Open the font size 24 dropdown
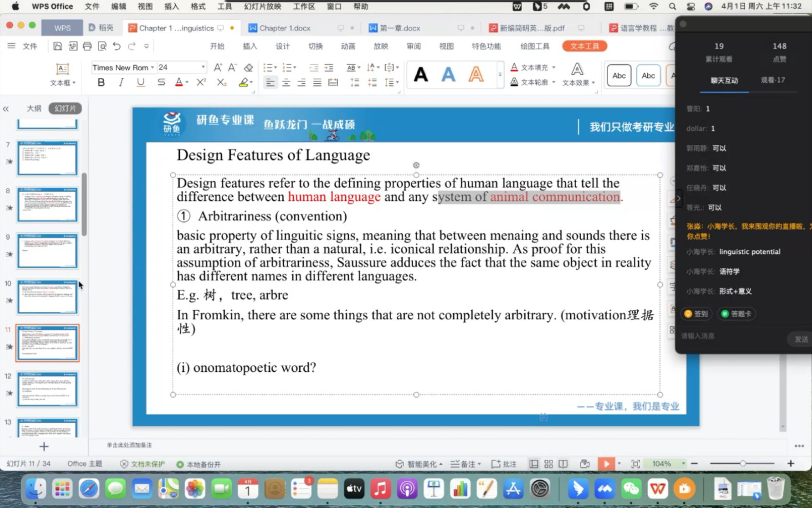 click(203, 67)
